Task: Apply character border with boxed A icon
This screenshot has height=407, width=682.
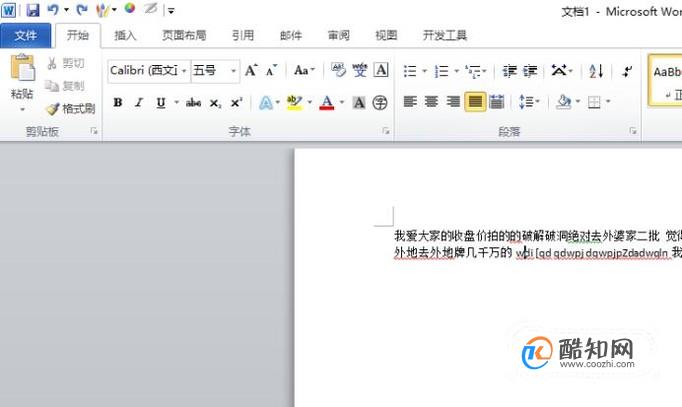Action: coord(381,70)
